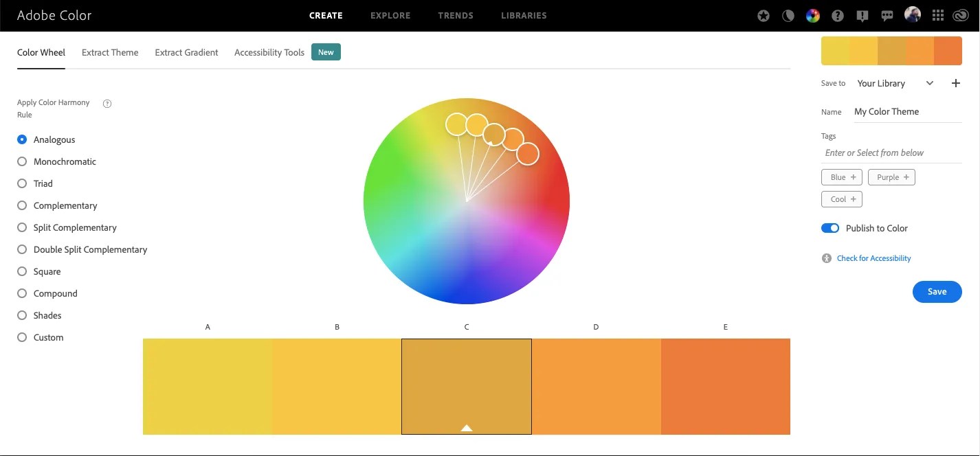Switch to the Extract Gradient tab
The image size is (980, 456).
[186, 52]
